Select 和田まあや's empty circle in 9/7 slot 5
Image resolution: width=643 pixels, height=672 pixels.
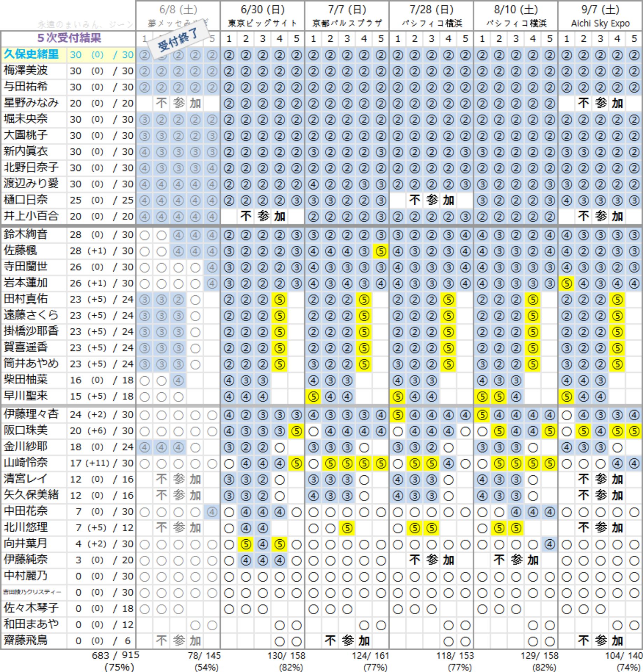pos(634,625)
